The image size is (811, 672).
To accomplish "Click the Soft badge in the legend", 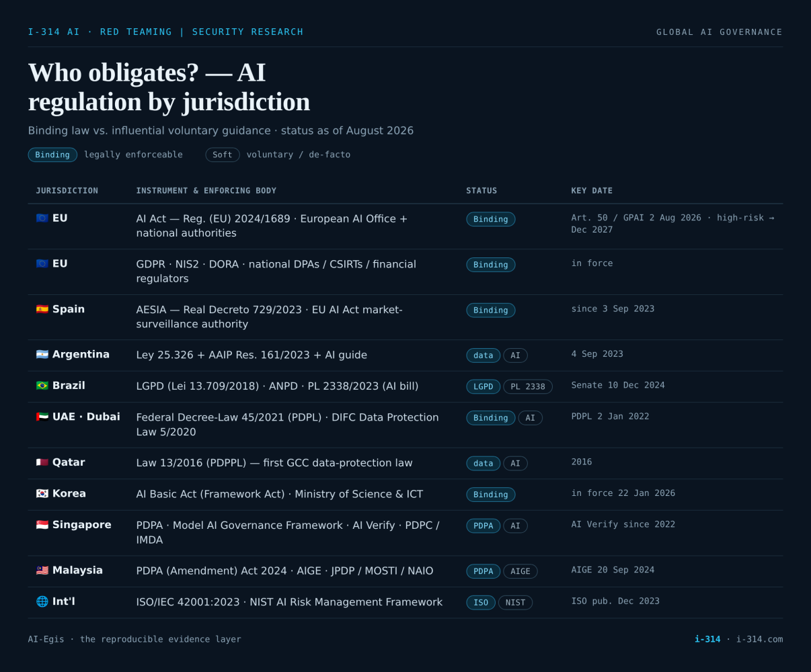I will (x=223, y=155).
